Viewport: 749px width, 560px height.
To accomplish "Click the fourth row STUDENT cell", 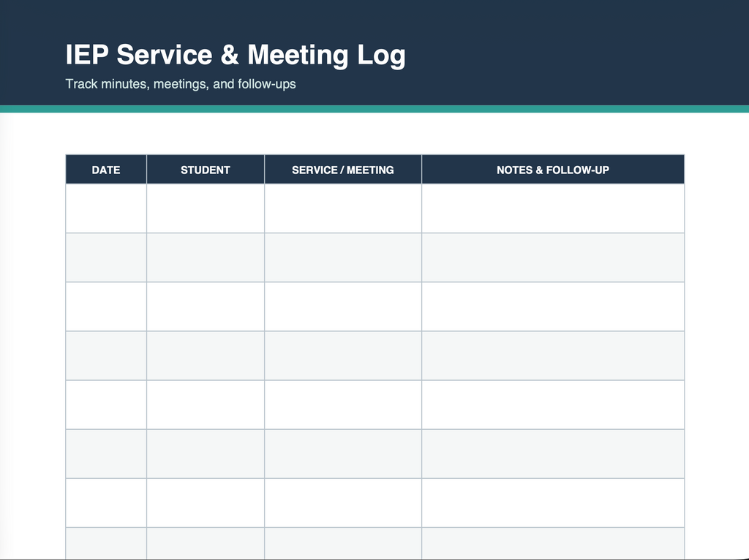I will 206,356.
